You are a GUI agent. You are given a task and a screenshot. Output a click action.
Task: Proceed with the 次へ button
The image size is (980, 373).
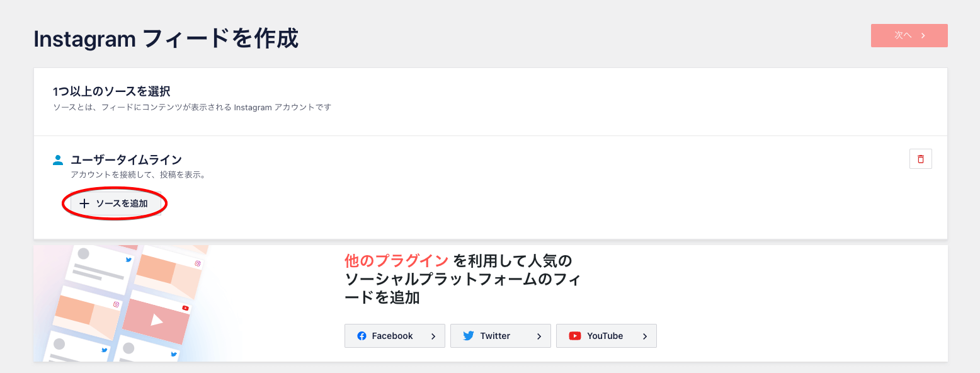click(909, 35)
